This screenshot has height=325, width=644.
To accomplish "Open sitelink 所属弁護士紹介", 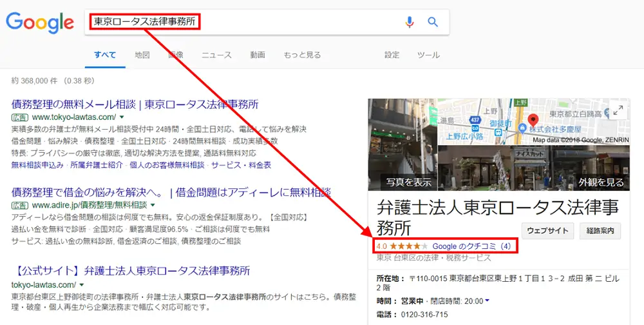I will (x=97, y=165).
